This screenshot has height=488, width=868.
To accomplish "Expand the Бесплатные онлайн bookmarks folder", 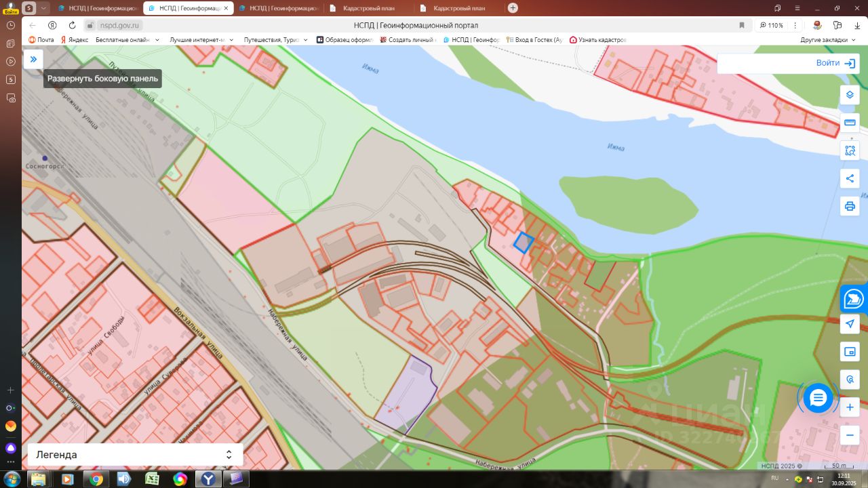I will click(x=127, y=40).
